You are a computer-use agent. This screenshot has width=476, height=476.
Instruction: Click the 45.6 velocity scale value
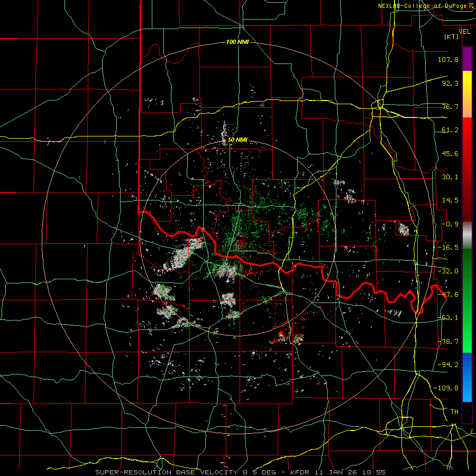point(450,153)
